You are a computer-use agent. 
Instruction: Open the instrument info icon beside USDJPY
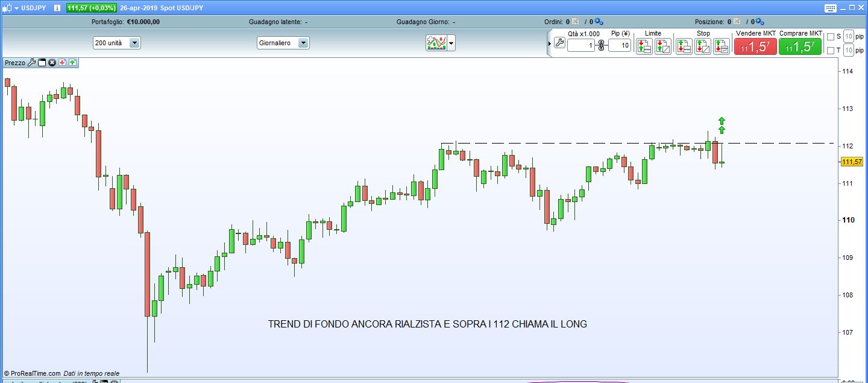coord(57,8)
